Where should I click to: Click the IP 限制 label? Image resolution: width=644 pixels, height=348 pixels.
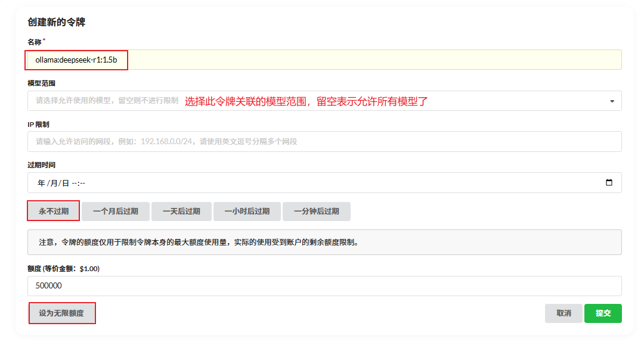[x=38, y=125]
